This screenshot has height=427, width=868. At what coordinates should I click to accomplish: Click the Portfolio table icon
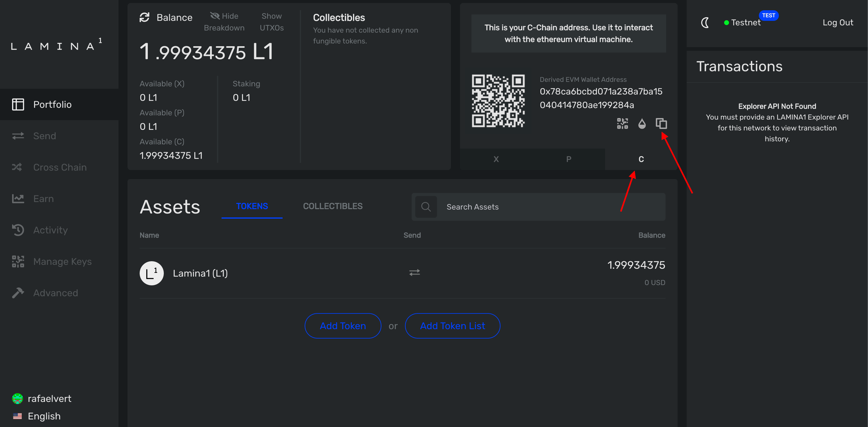coord(18,104)
